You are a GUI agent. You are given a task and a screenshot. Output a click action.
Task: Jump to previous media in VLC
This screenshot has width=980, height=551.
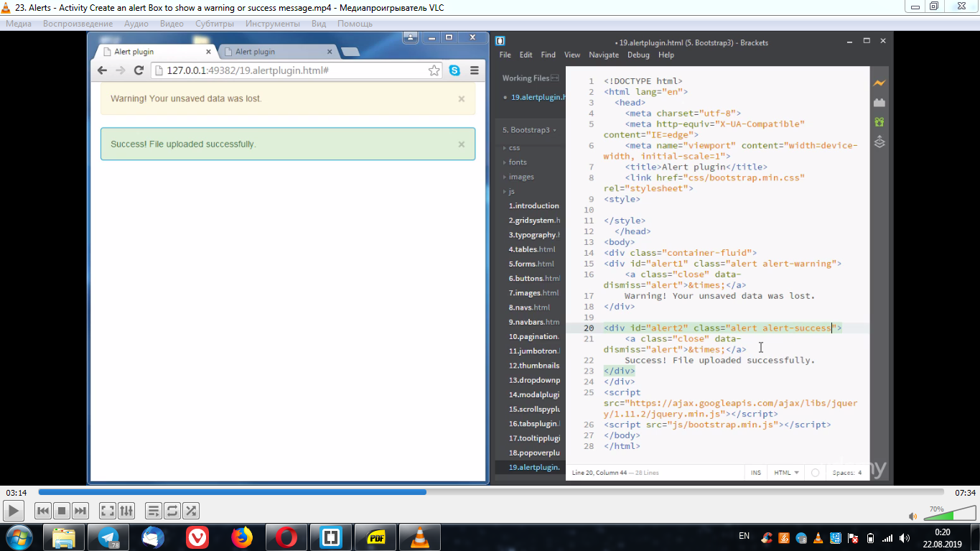[x=43, y=511]
